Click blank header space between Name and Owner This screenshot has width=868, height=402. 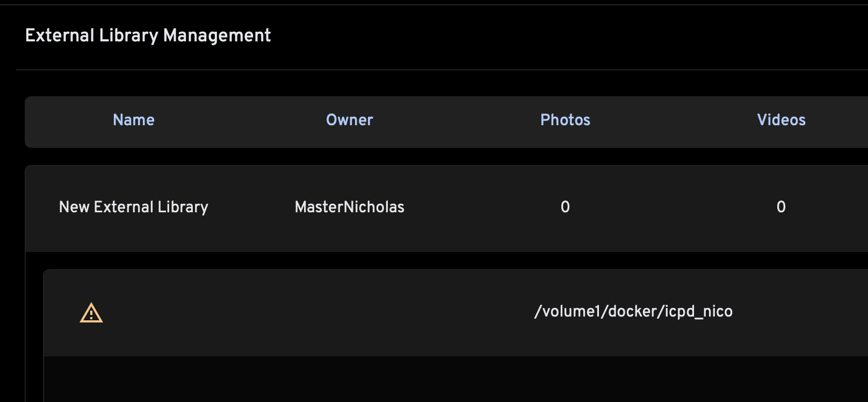click(x=241, y=120)
